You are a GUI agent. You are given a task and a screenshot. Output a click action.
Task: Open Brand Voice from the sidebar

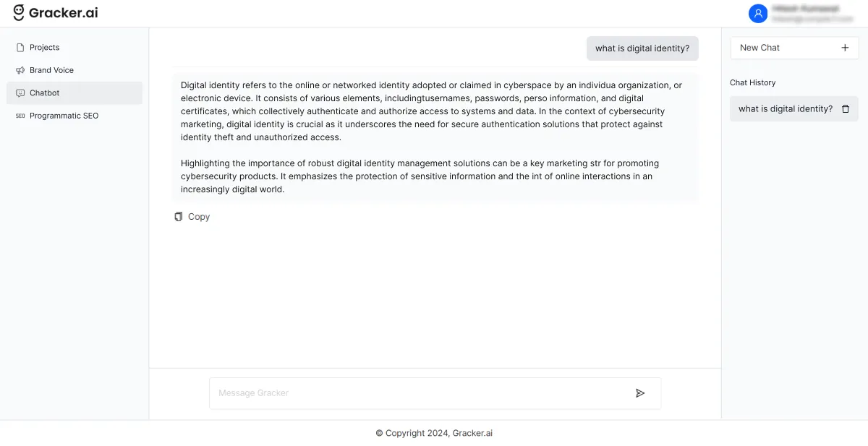coord(51,70)
